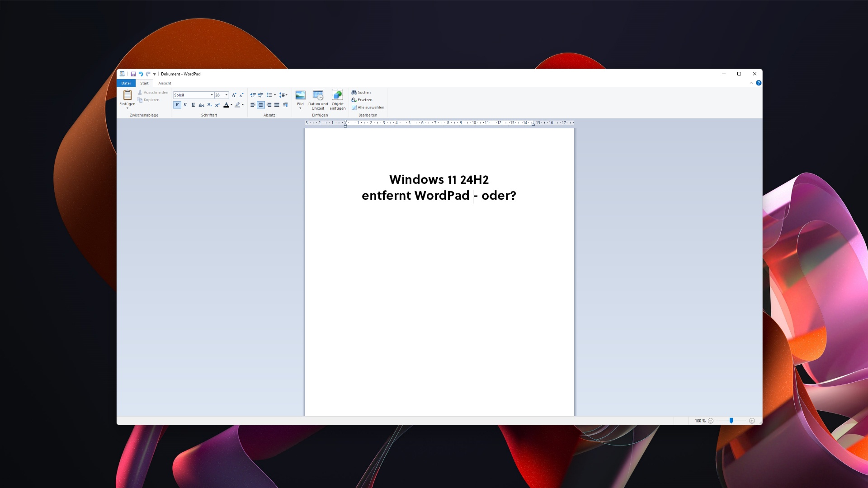Click the grow font size icon

(234, 95)
